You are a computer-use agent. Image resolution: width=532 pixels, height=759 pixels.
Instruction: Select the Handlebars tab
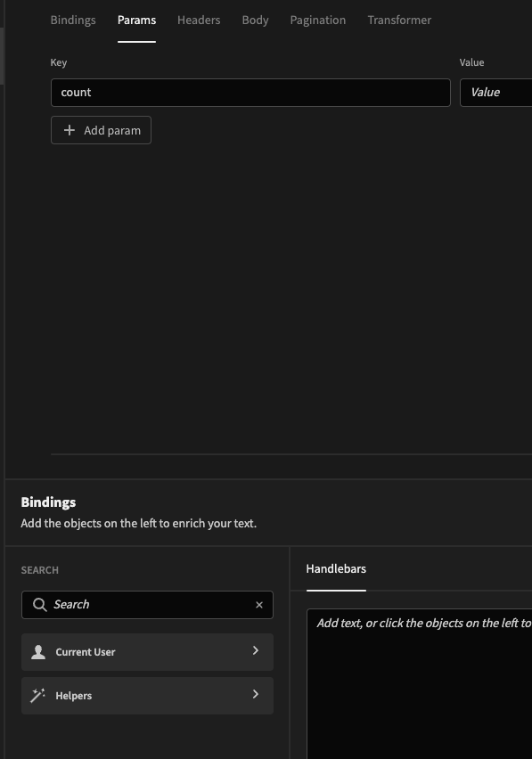[336, 568]
